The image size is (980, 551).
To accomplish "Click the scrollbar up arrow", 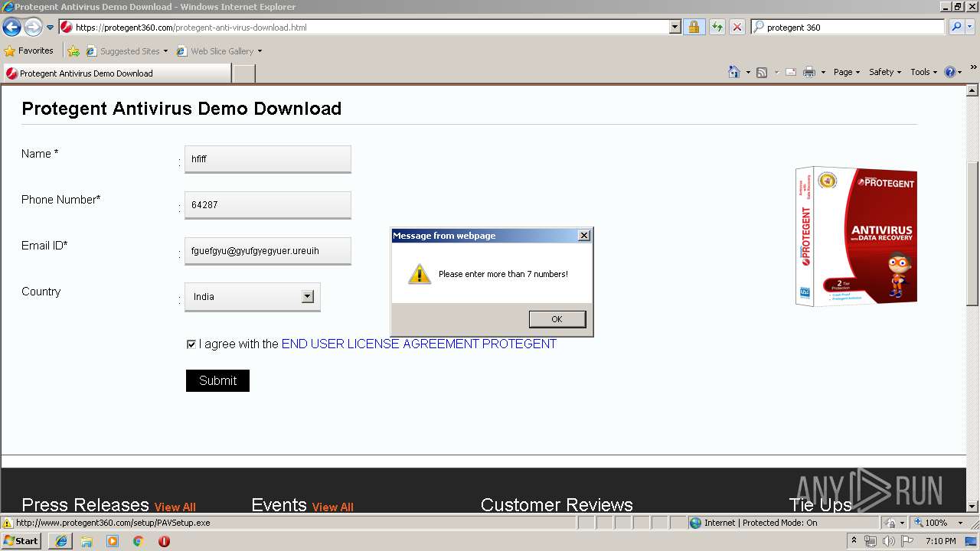I will [972, 91].
